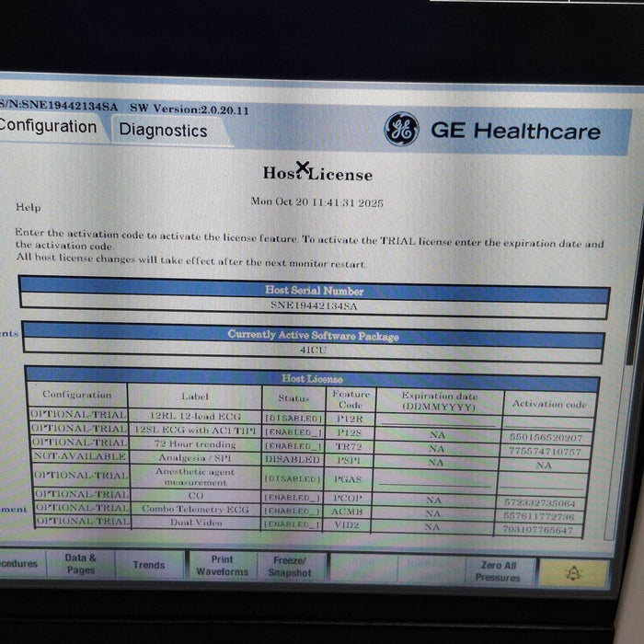Image resolution: width=644 pixels, height=644 pixels.
Task: Click the activation code field for P12R
Action: click(548, 423)
